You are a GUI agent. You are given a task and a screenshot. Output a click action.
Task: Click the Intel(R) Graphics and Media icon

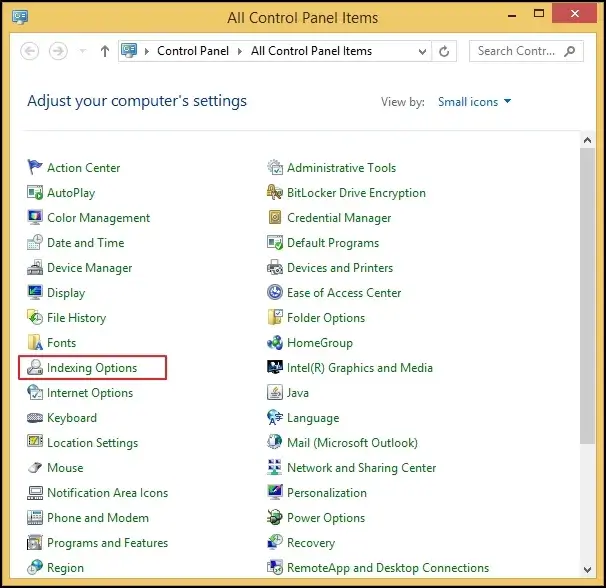click(x=275, y=368)
